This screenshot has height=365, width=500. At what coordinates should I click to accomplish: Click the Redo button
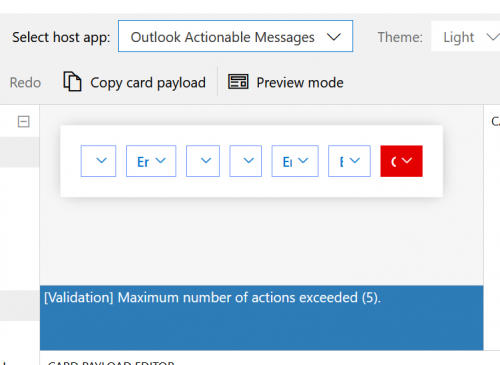coord(25,83)
